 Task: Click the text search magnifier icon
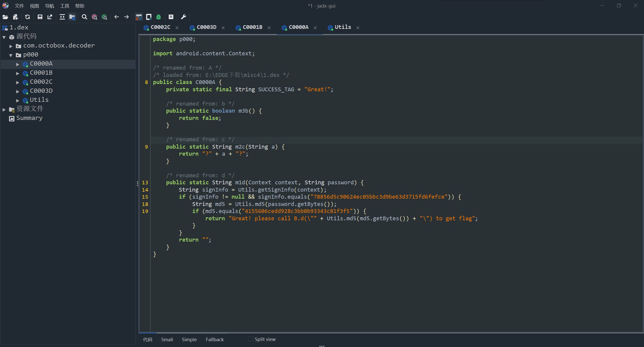click(84, 17)
